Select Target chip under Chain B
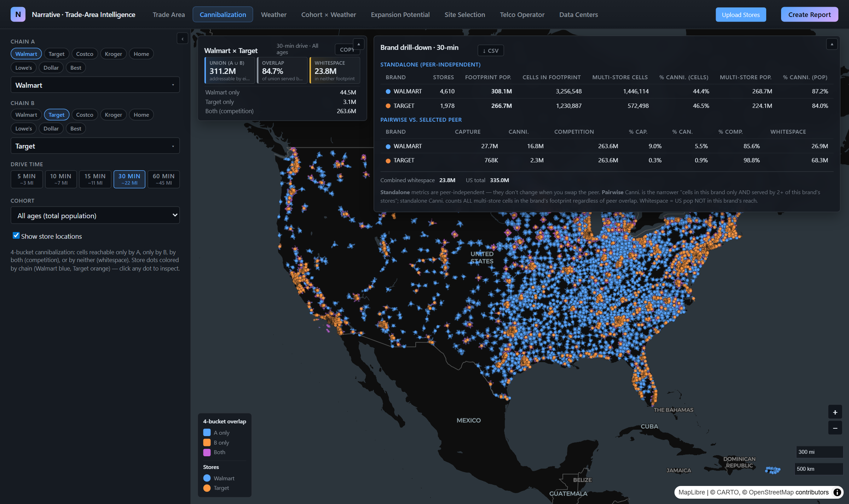The height and width of the screenshot is (504, 849). tap(57, 115)
